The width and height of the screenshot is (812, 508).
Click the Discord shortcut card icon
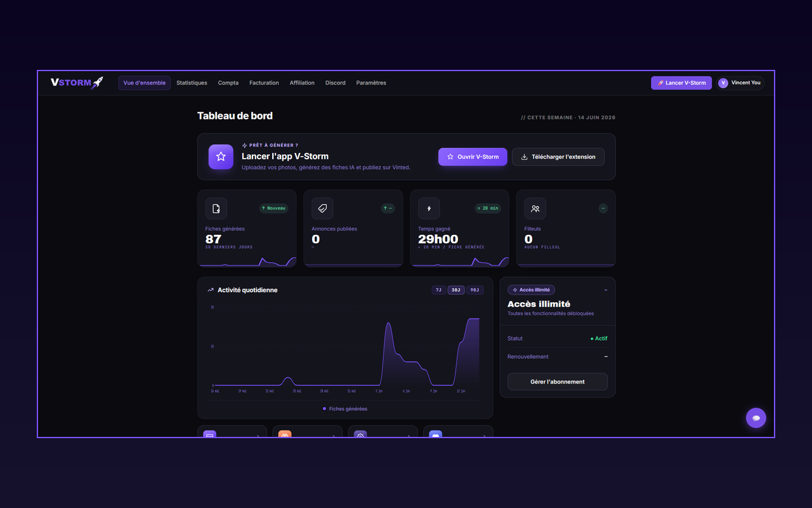435,435
